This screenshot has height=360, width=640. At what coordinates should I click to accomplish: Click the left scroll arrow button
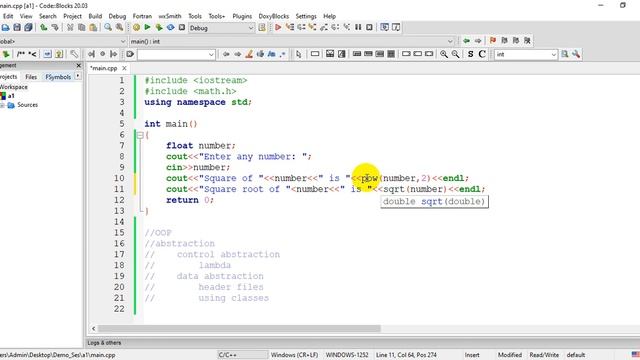(x=93, y=329)
